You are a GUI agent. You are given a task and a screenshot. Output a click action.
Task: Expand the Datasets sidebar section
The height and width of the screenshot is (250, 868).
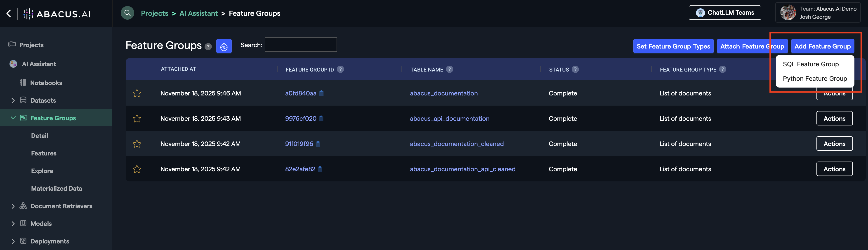point(13,101)
